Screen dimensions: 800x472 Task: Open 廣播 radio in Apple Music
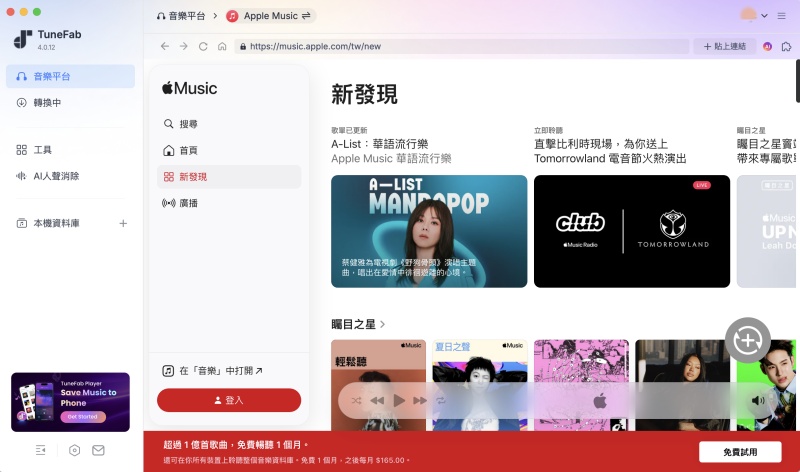pos(229,203)
